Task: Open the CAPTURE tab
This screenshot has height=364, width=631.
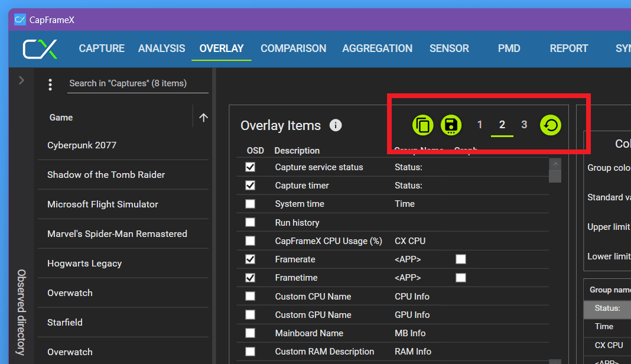Action: 102,48
